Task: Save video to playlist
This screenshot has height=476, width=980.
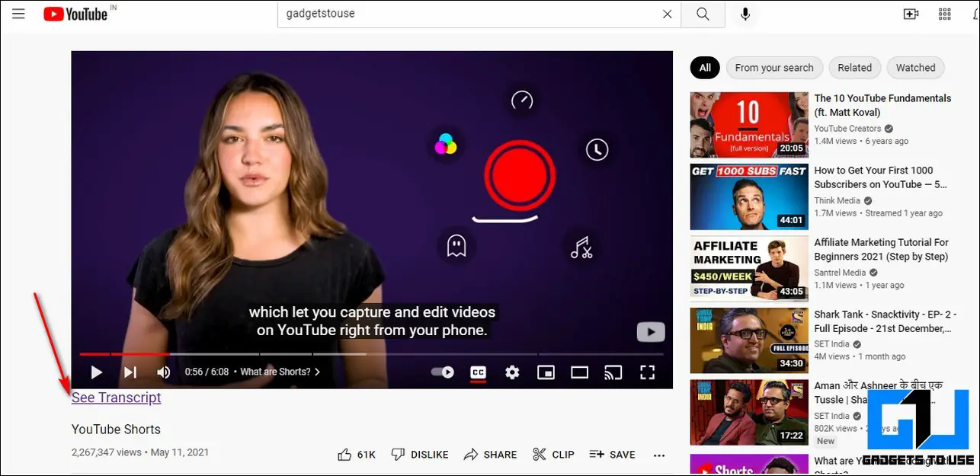Action: [x=612, y=455]
